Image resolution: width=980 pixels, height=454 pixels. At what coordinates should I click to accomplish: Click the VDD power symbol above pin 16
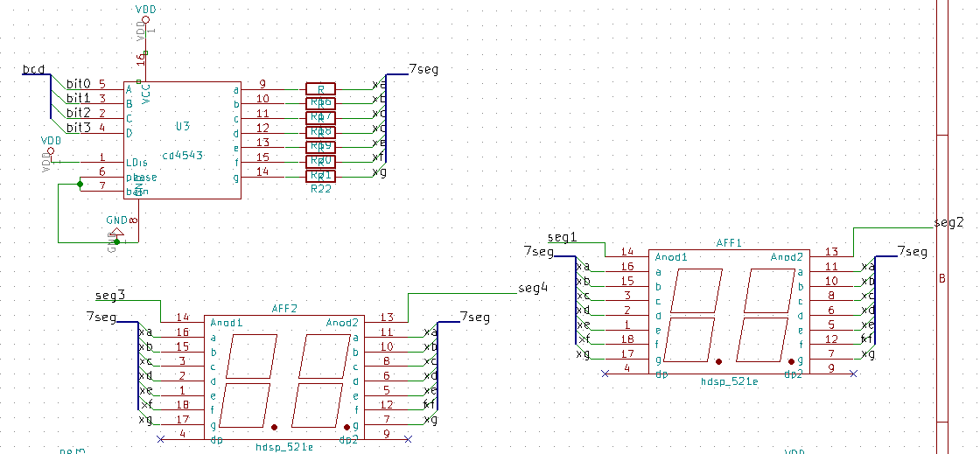point(146,20)
